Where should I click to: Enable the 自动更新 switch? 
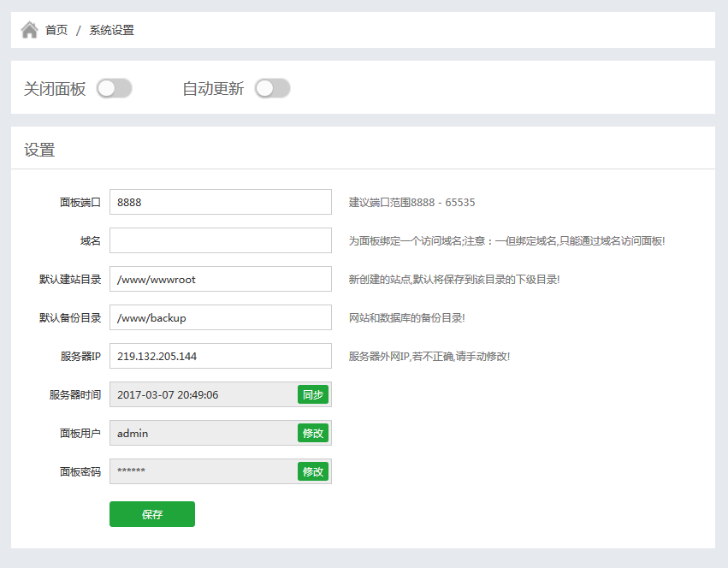point(272,88)
